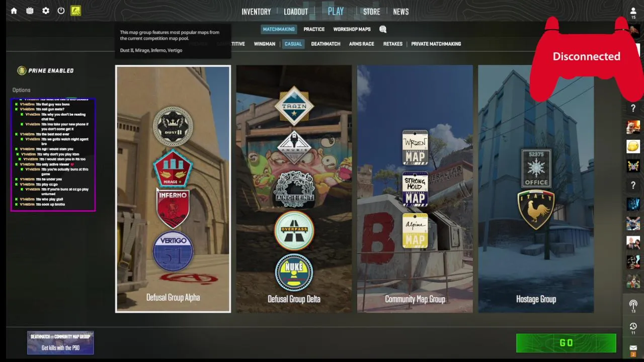Select the Community Map Group label
Screen dimensions: 644x362
[x=415, y=299]
